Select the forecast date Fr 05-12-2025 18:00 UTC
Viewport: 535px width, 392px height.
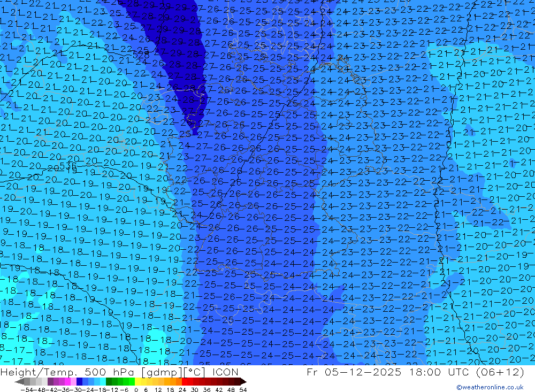point(388,372)
